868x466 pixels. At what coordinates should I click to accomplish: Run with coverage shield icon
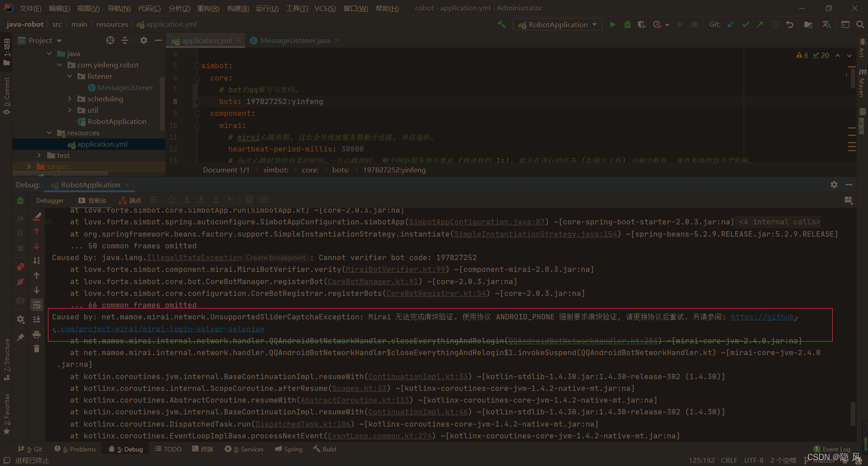point(642,24)
